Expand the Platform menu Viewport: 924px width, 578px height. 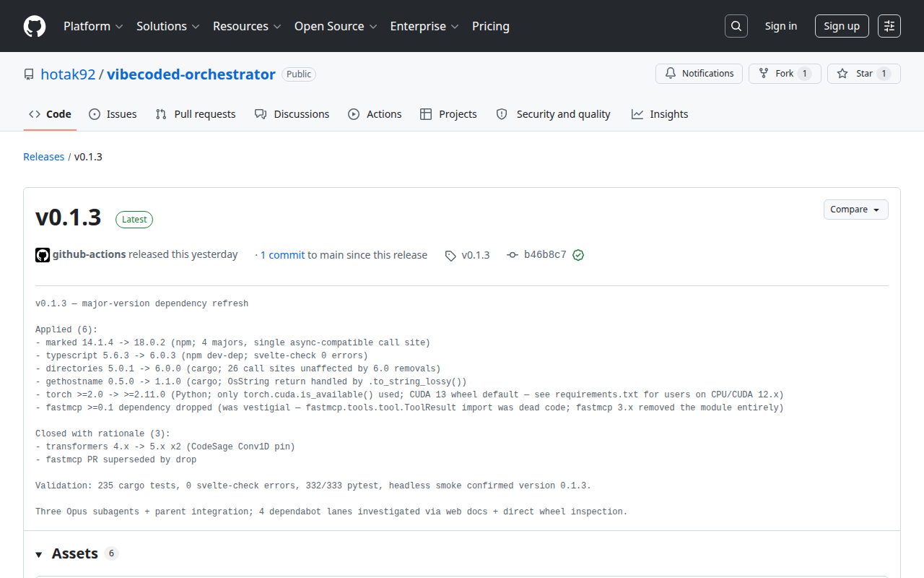[x=93, y=26]
